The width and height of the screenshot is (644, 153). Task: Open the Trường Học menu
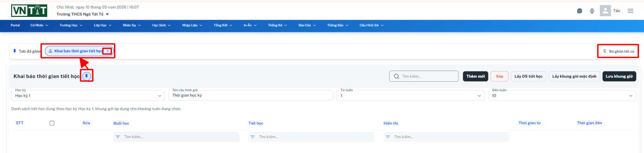click(x=71, y=25)
